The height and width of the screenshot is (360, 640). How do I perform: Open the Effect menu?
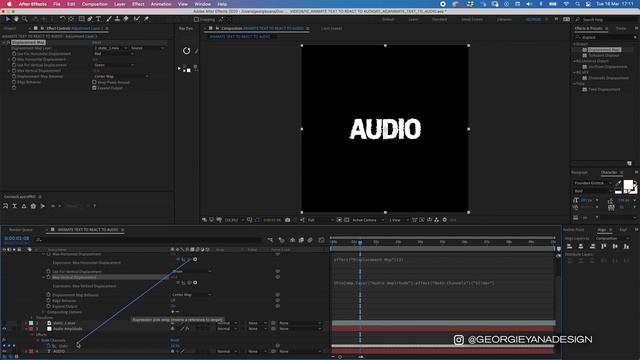tap(138, 4)
